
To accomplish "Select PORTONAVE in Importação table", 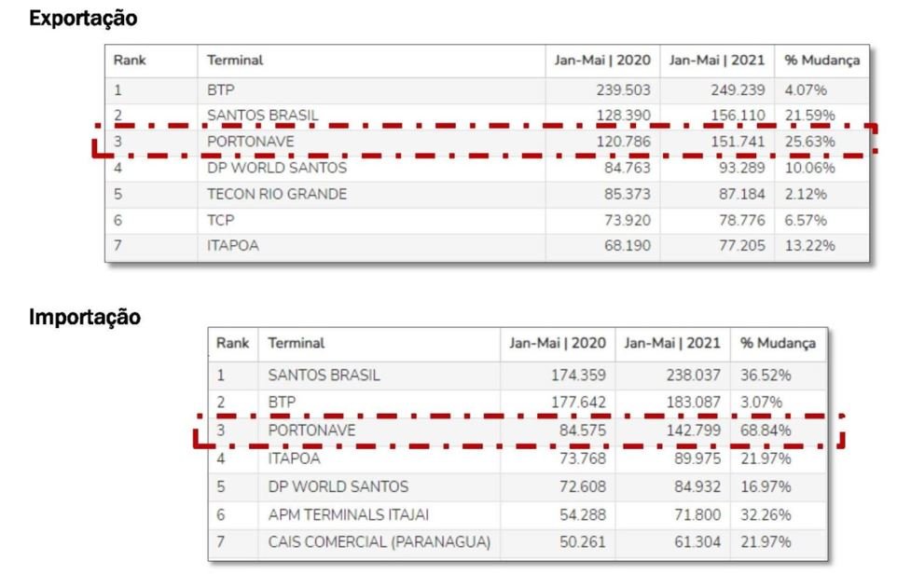I will [x=311, y=431].
